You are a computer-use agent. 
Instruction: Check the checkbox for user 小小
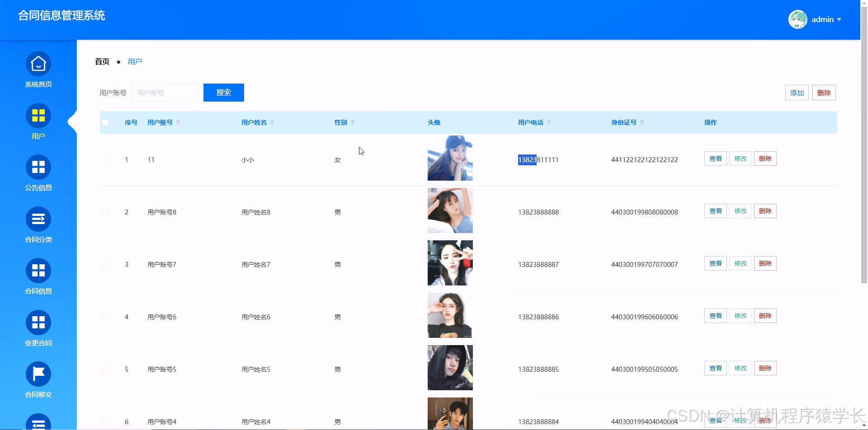click(105, 159)
